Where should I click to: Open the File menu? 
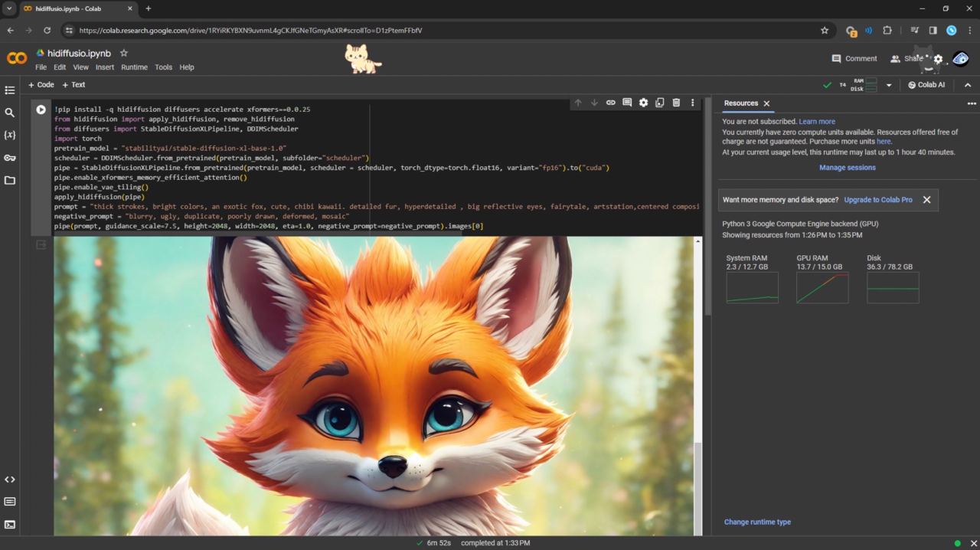tap(41, 67)
